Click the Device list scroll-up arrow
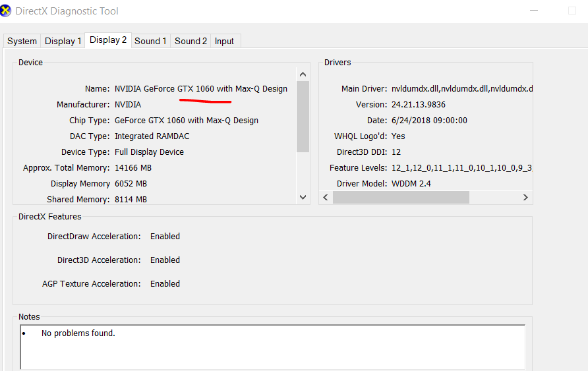The image size is (588, 371). [x=303, y=74]
